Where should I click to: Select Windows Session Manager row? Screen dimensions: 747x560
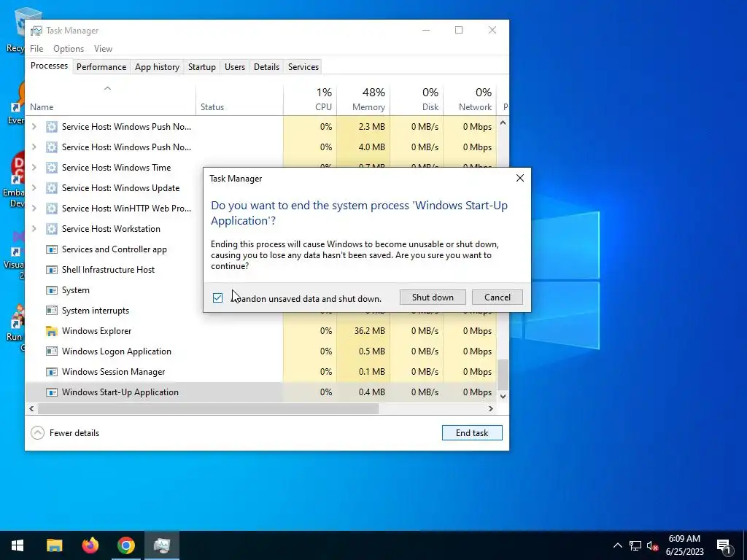pyautogui.click(x=261, y=372)
